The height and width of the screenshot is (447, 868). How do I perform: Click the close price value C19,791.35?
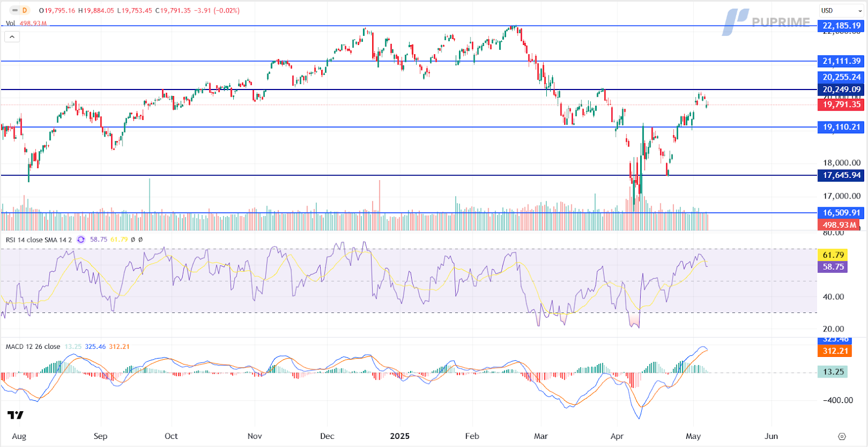click(x=173, y=10)
